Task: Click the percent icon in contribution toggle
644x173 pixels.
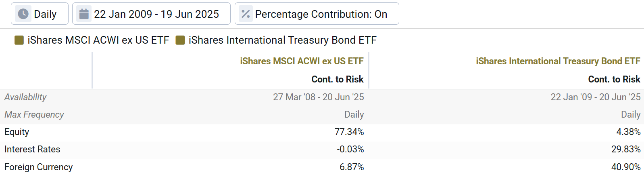Action: tap(246, 14)
